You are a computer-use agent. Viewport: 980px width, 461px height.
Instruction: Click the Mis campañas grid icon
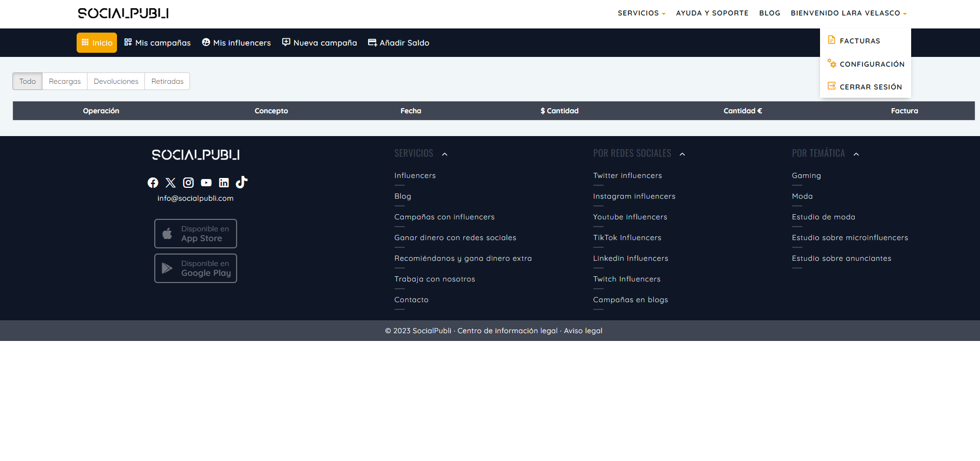pyautogui.click(x=128, y=42)
